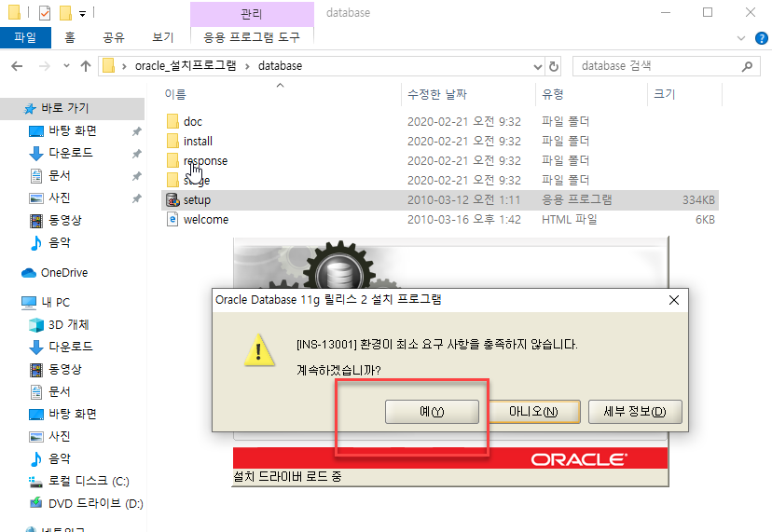Open the address bar history dropdown
This screenshot has width=772, height=532.
point(538,66)
